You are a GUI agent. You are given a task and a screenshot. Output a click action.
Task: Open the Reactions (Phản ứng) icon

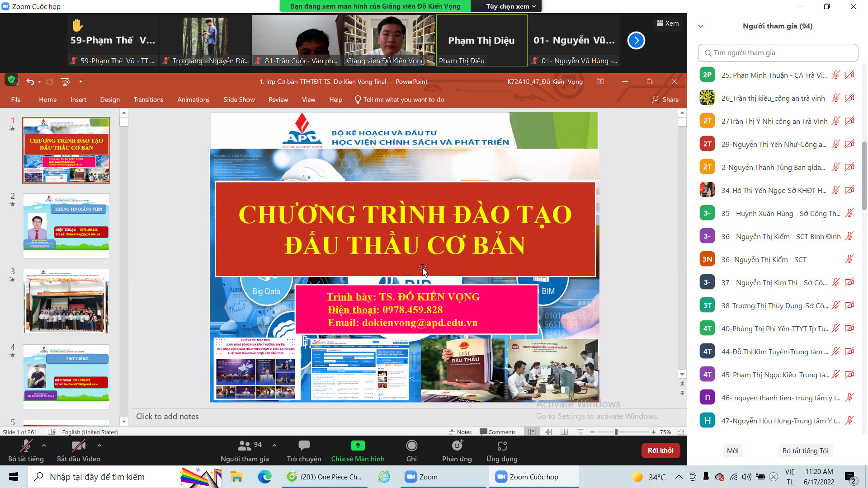point(457,446)
